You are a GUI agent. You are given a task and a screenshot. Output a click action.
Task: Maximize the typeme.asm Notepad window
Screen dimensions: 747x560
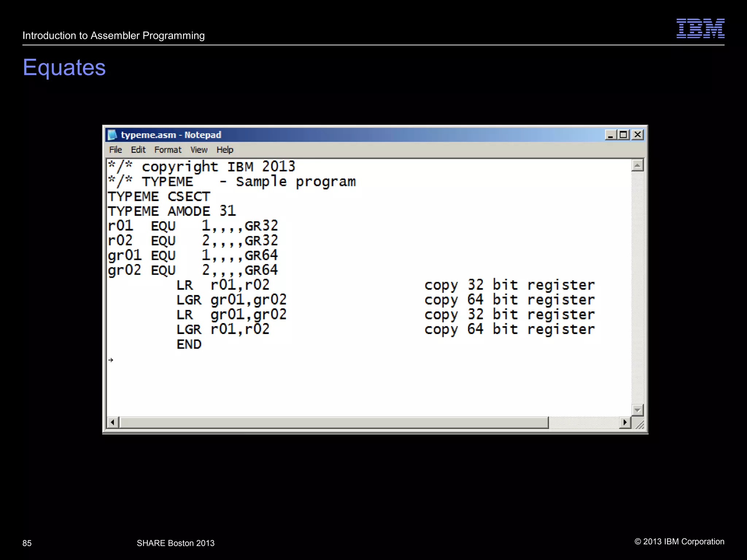[623, 135]
